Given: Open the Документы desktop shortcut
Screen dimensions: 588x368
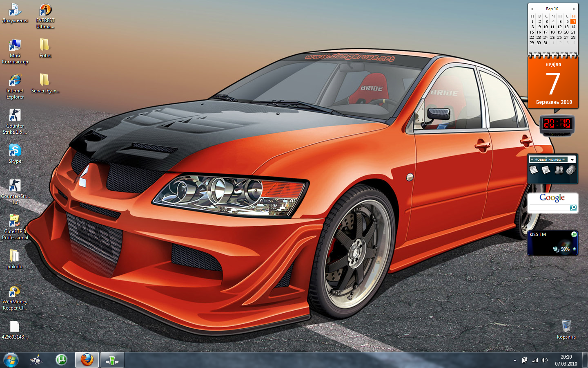Looking at the screenshot, I should click(15, 13).
